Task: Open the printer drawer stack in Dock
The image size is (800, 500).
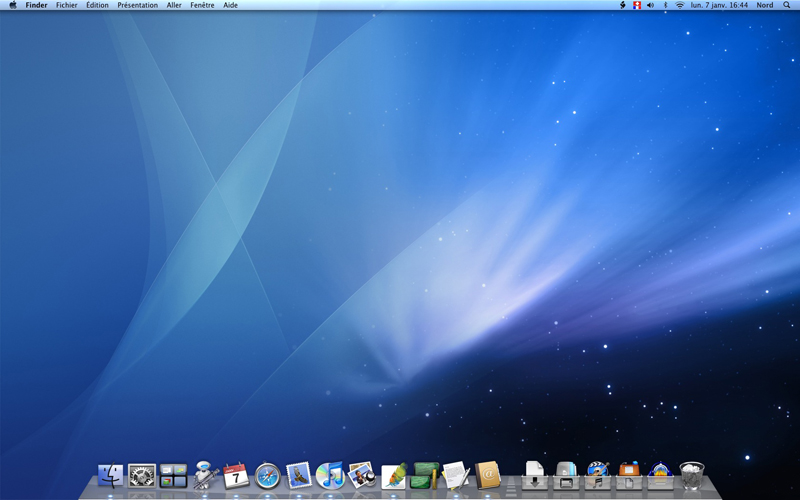Action: click(x=566, y=475)
